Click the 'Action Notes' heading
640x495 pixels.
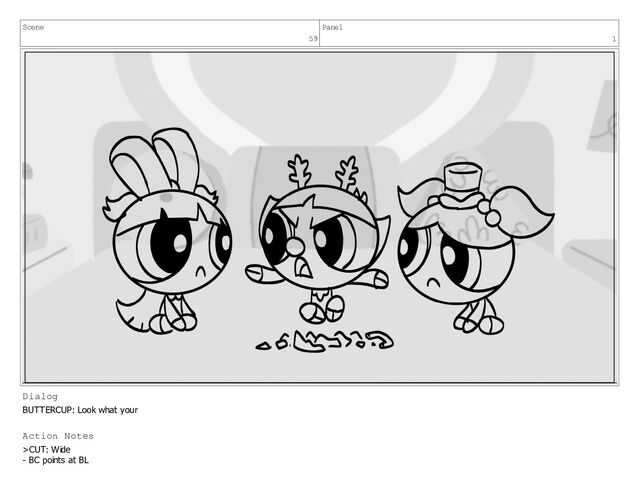coord(58,436)
